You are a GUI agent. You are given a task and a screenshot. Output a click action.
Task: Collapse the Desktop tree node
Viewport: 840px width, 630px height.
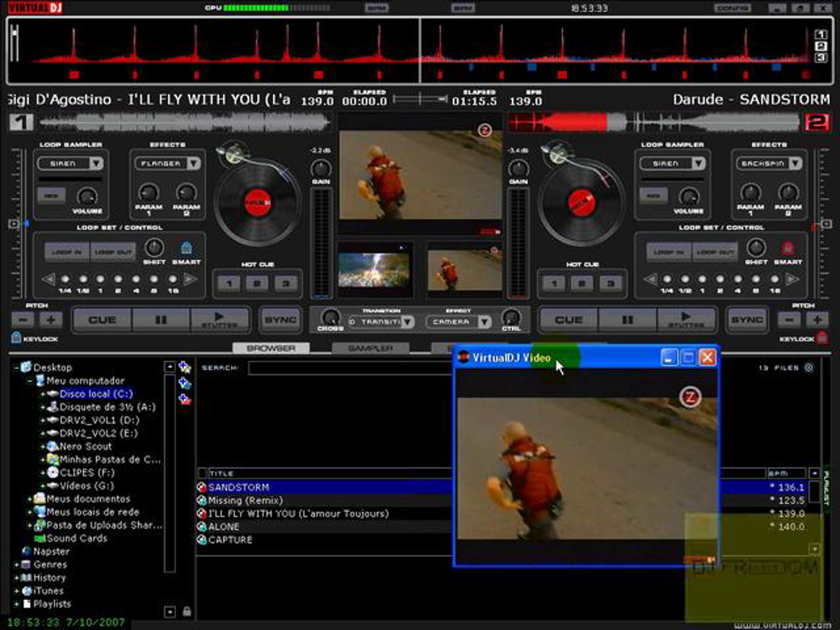coord(16,367)
